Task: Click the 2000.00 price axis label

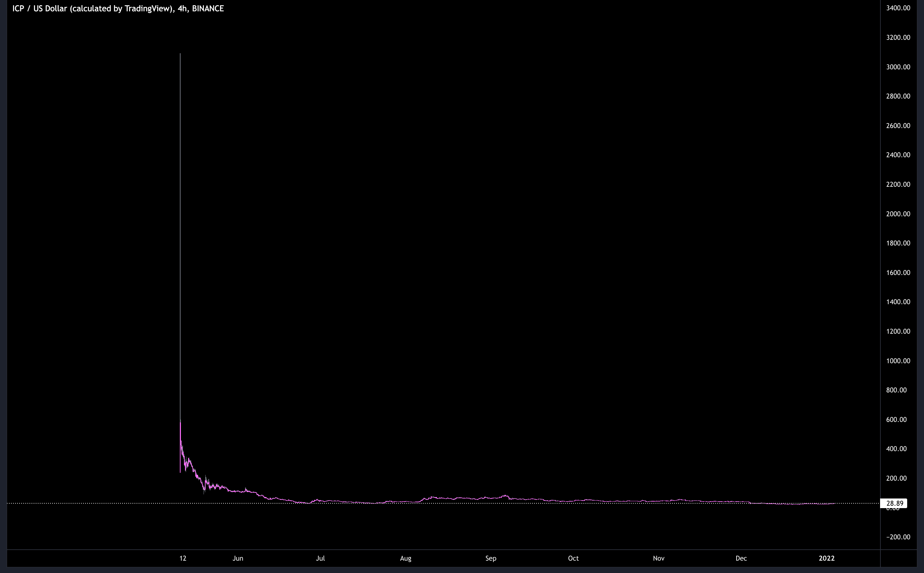Action: click(x=898, y=214)
